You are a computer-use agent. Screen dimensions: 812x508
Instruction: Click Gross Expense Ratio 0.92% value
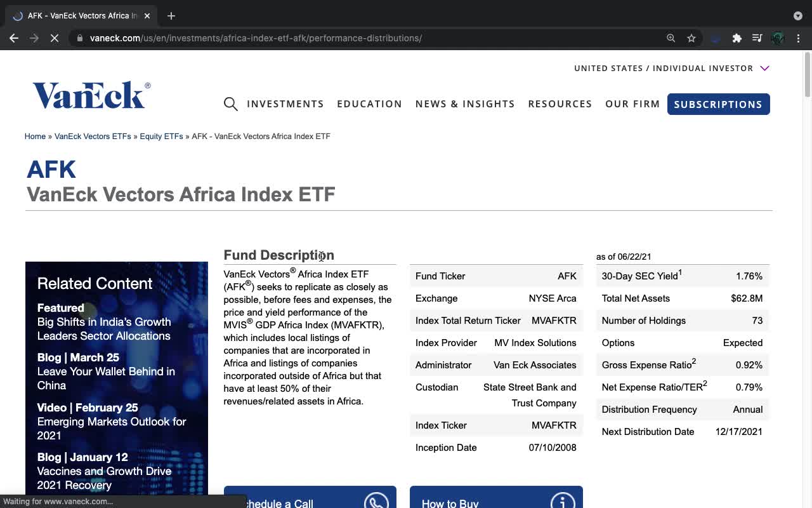click(749, 365)
